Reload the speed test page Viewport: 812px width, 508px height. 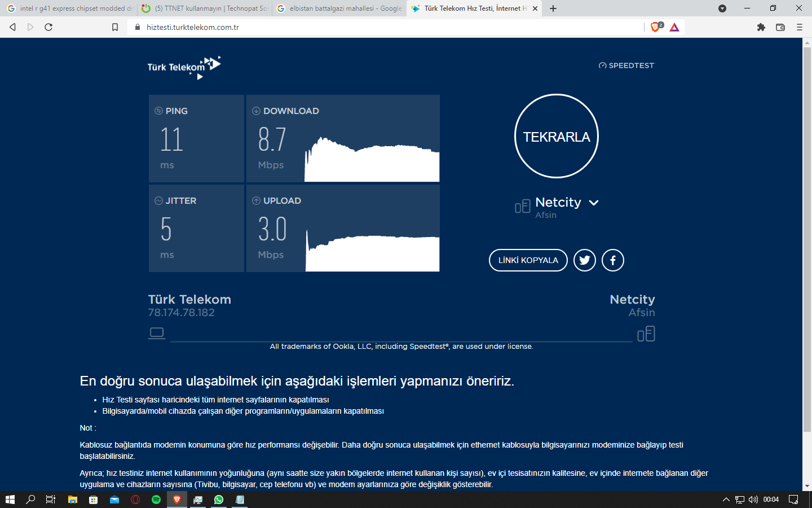pos(48,27)
